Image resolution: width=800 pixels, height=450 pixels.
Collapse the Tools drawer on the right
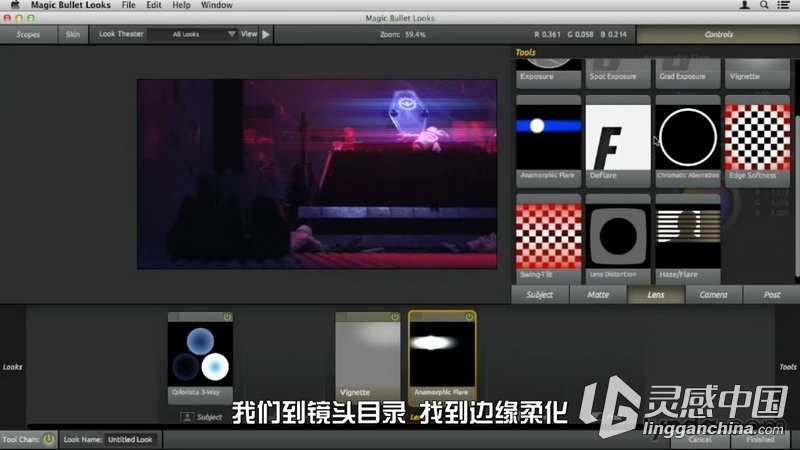click(x=788, y=367)
